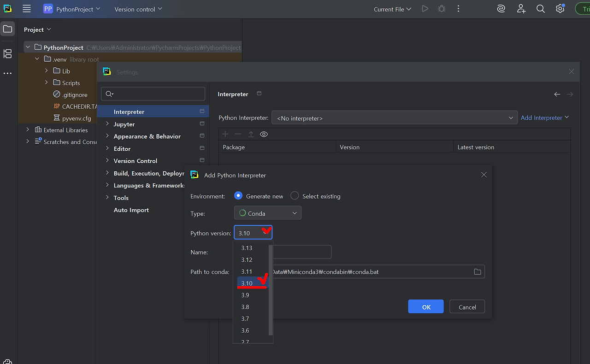Open Search Everywhere magnifier

click(540, 9)
